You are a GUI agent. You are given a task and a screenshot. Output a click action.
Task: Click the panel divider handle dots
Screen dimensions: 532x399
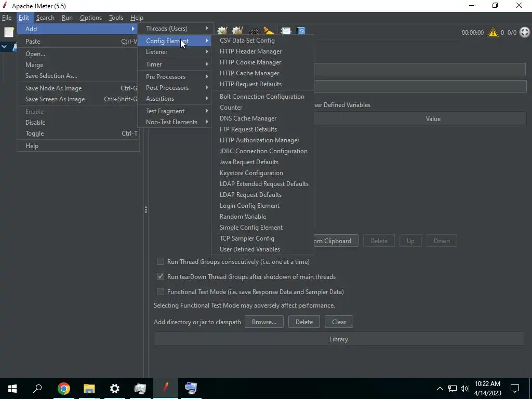coord(146,210)
